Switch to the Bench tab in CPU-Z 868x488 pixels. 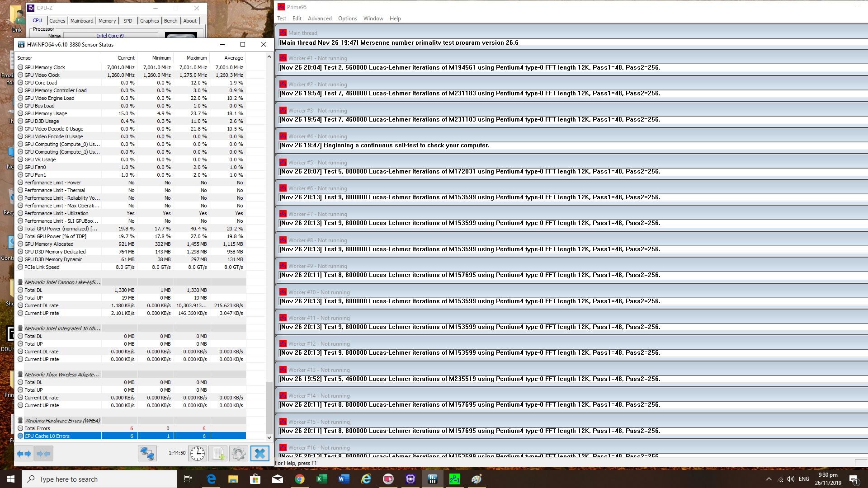(170, 21)
